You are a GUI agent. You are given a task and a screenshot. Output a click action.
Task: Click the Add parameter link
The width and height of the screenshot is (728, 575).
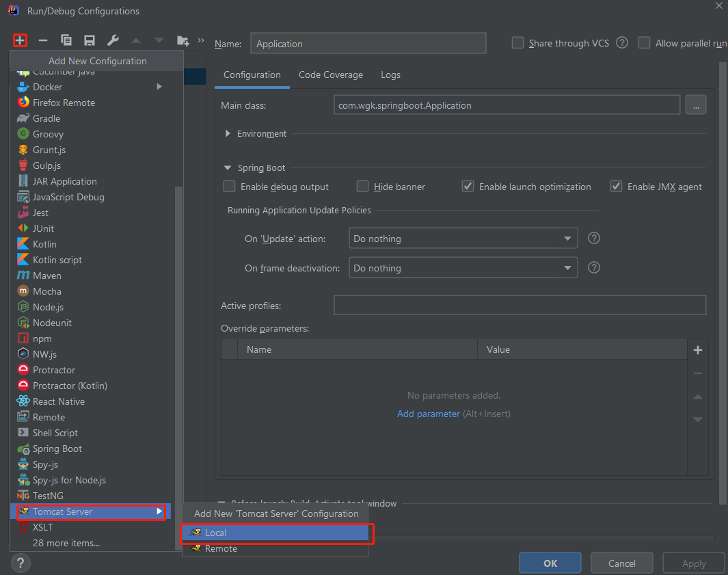pyautogui.click(x=428, y=414)
